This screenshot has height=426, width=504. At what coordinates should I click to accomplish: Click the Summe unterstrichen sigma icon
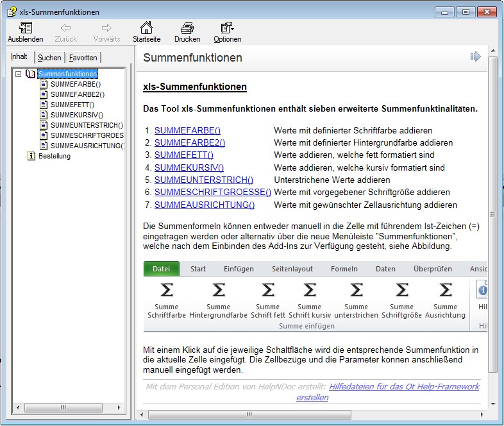(x=356, y=290)
